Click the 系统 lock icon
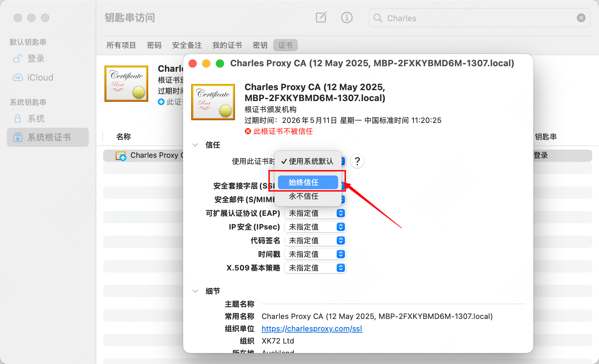The width and height of the screenshot is (599, 364). pos(18,118)
